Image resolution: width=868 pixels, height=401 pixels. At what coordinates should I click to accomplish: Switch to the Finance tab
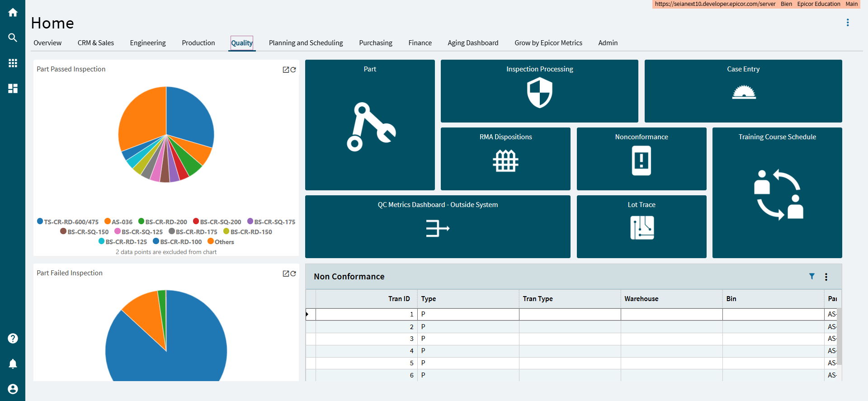click(420, 43)
